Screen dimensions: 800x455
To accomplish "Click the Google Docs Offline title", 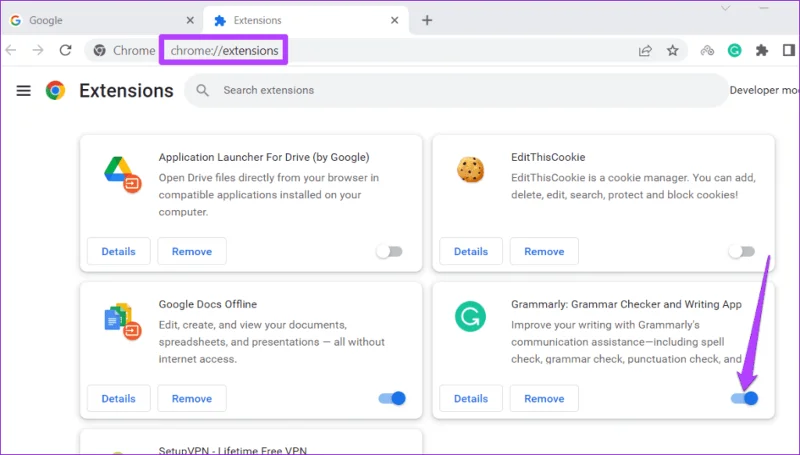I will click(x=208, y=304).
